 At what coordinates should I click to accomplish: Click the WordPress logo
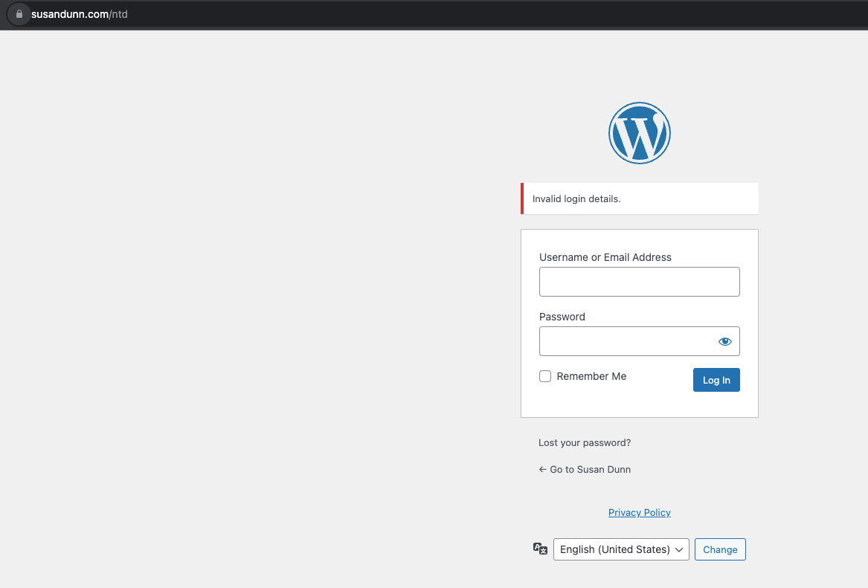[x=640, y=133]
